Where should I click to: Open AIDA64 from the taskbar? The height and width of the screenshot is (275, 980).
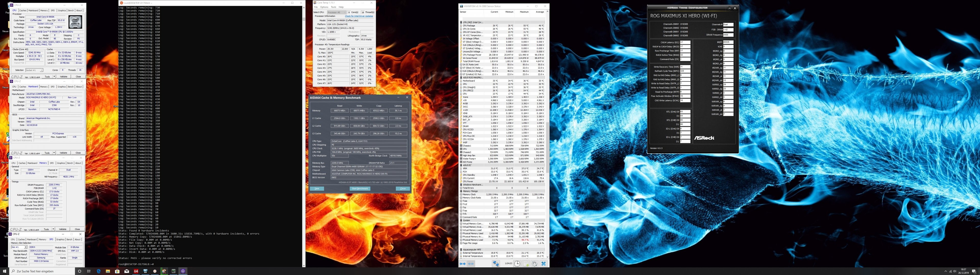pos(136,271)
